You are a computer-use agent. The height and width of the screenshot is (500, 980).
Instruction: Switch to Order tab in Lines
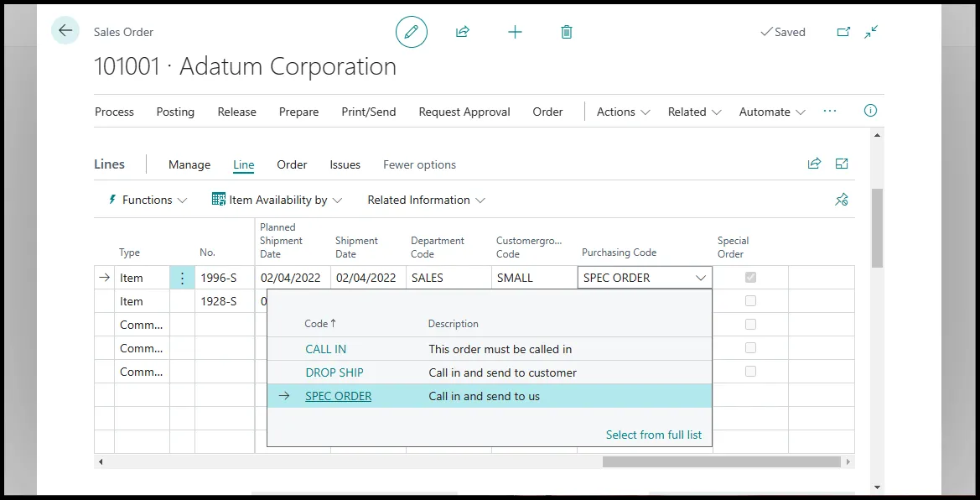click(x=292, y=164)
